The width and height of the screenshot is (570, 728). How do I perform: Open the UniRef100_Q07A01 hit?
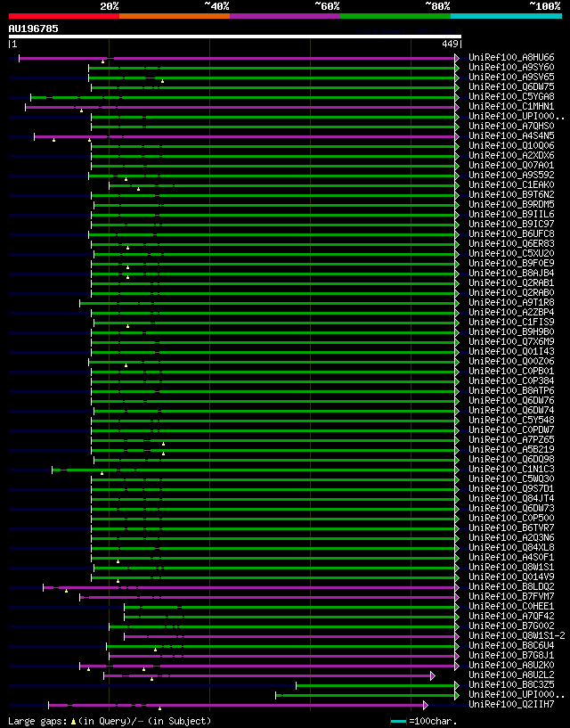[x=511, y=165]
